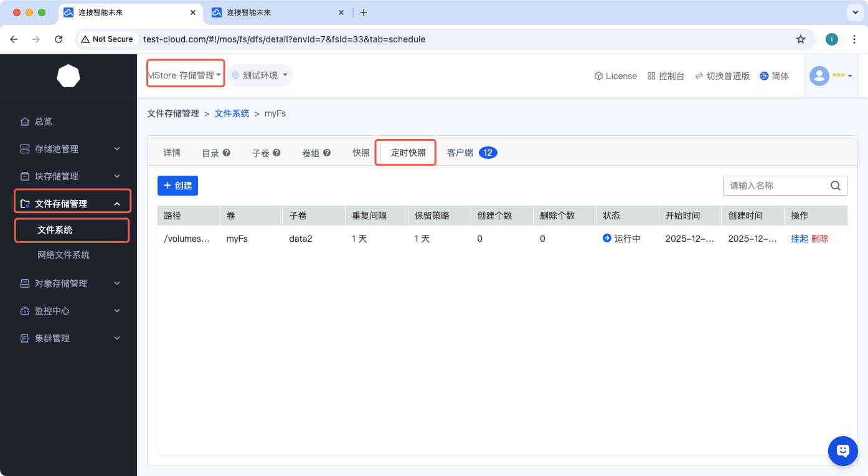
Task: Click the blue 创建 button
Action: pos(177,186)
